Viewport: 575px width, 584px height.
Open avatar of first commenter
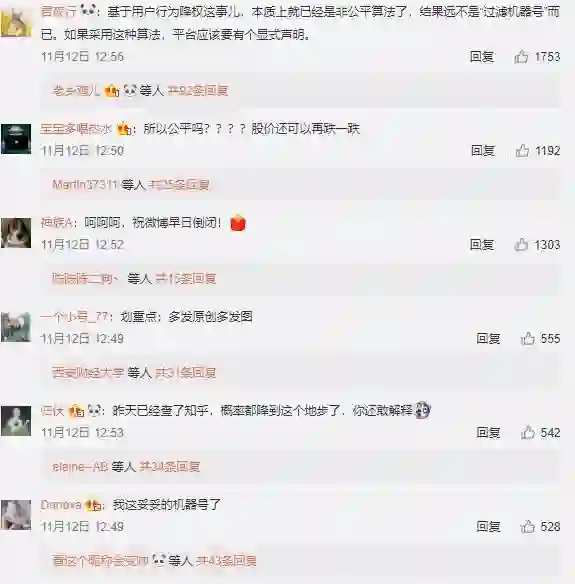16,22
